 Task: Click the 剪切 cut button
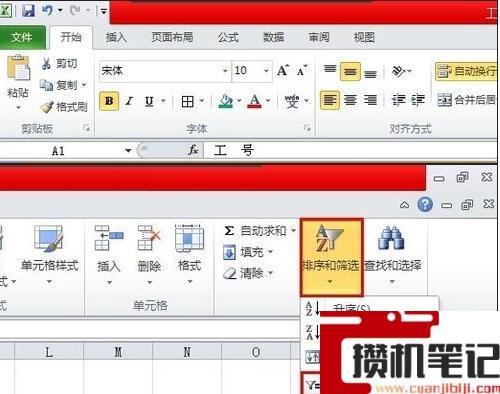59,63
